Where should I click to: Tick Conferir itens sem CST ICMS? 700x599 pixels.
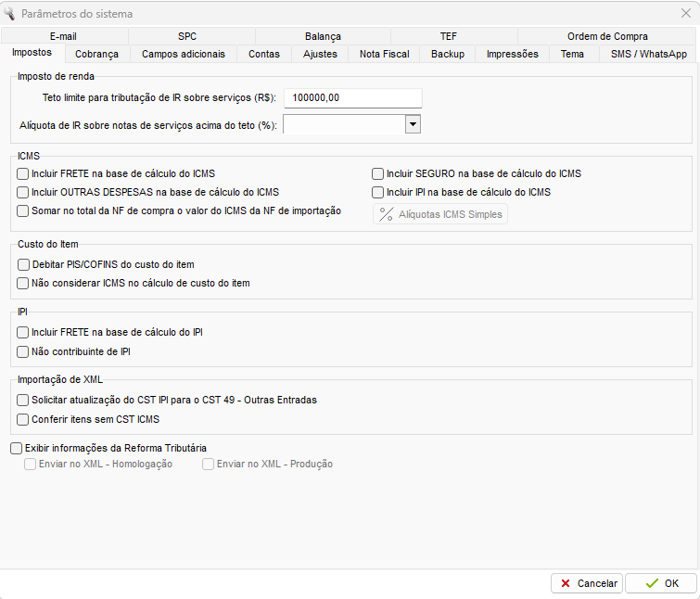(23, 418)
